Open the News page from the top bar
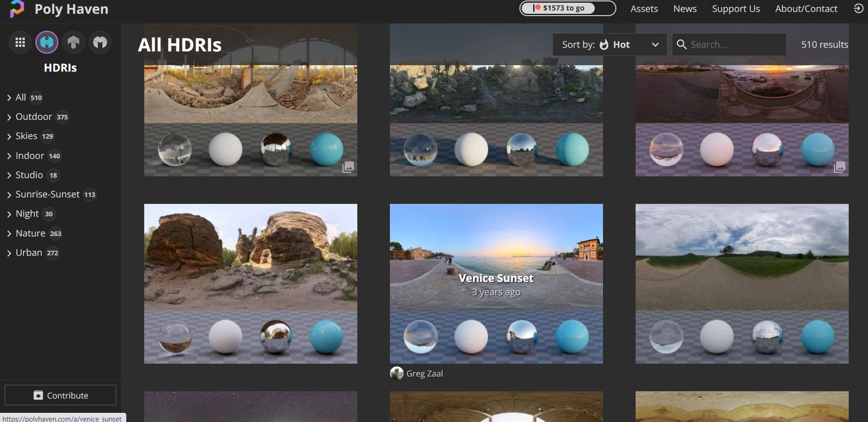Viewport: 868px width, 422px height. 684,8
